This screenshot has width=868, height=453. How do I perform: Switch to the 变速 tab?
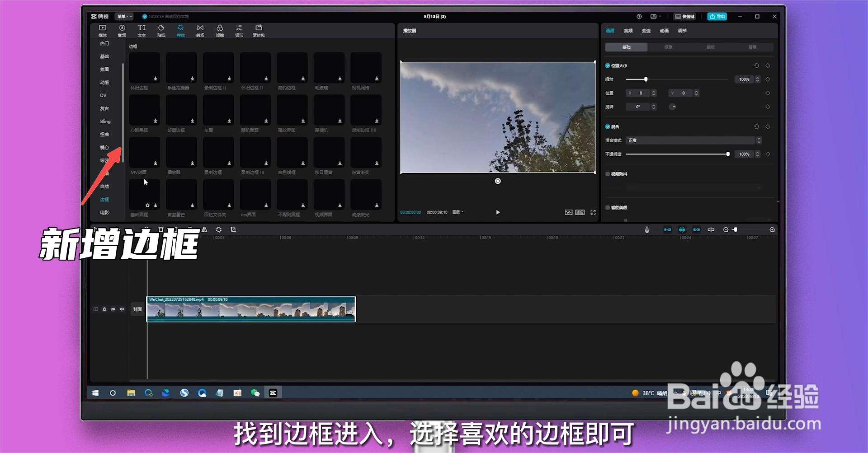(x=646, y=31)
